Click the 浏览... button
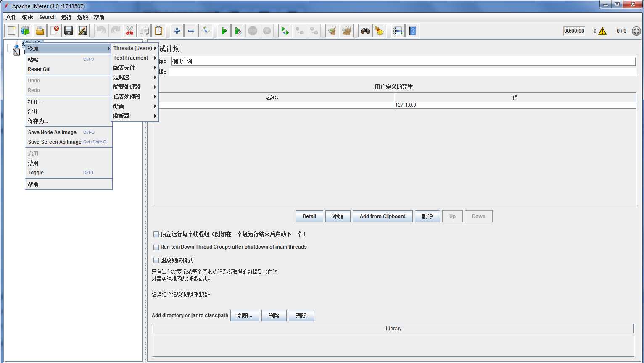This screenshot has height=363, width=644. click(245, 316)
